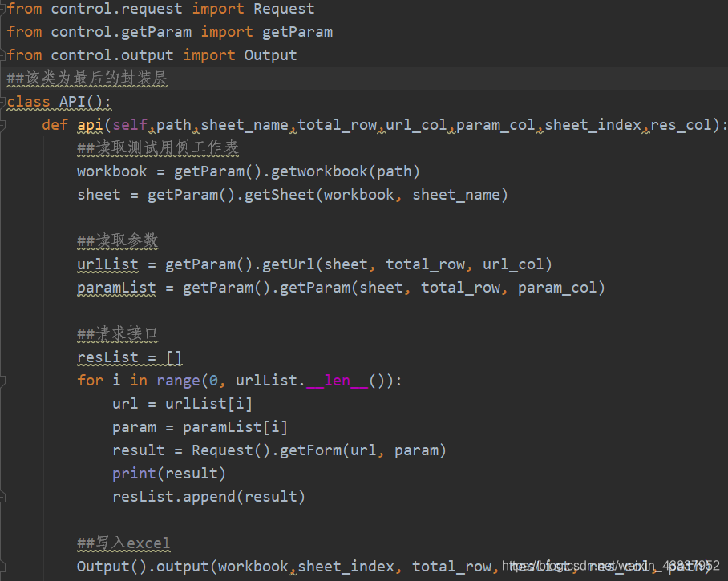
Task: Click the comment '##请求接口'
Action: pyautogui.click(x=118, y=333)
